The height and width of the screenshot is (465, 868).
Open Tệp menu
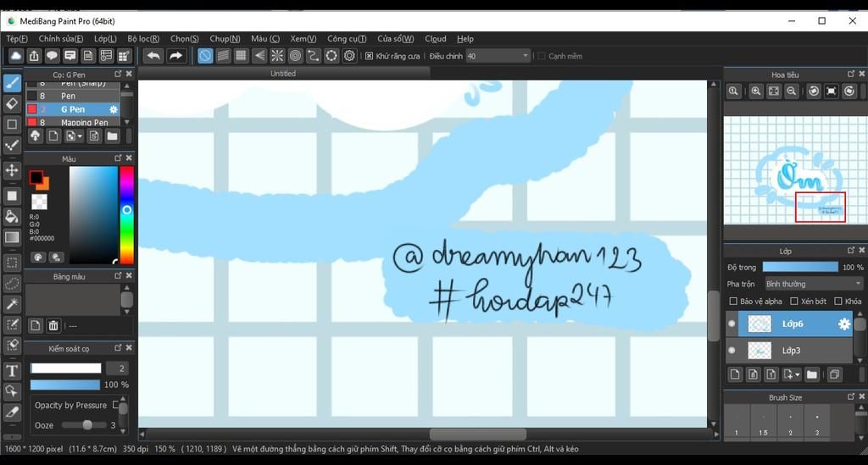pyautogui.click(x=17, y=39)
